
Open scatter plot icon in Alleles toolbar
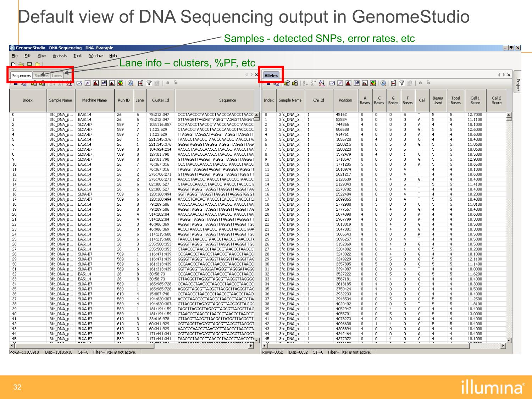click(340, 83)
